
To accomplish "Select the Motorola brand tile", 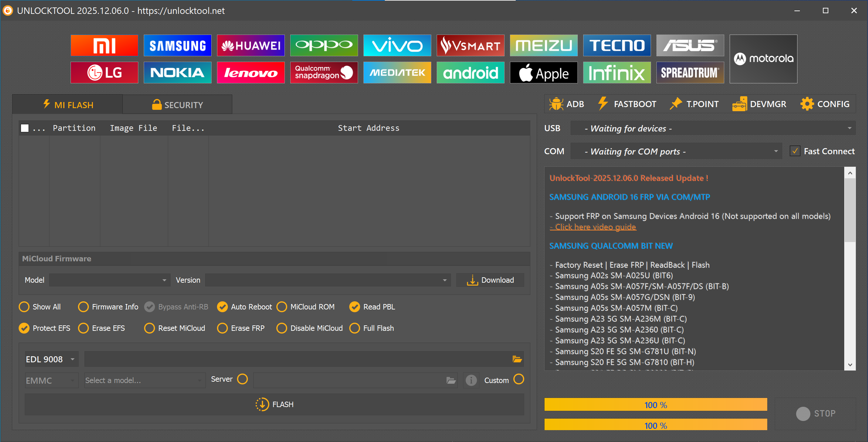I will (763, 59).
